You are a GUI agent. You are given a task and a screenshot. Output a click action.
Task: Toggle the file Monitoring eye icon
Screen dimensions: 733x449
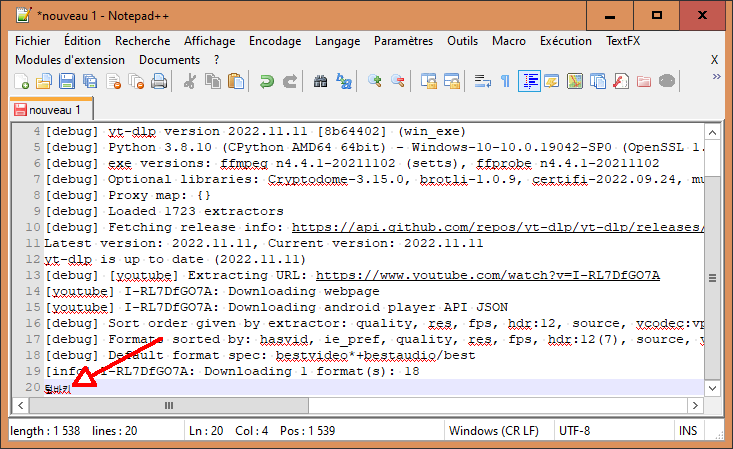pos(667,81)
